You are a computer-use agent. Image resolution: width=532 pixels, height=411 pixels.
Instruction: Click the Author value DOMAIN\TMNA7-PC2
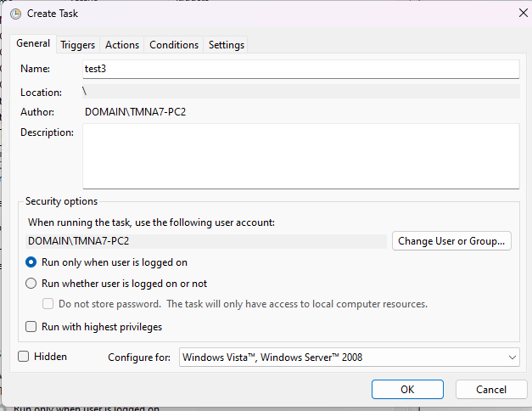click(135, 112)
